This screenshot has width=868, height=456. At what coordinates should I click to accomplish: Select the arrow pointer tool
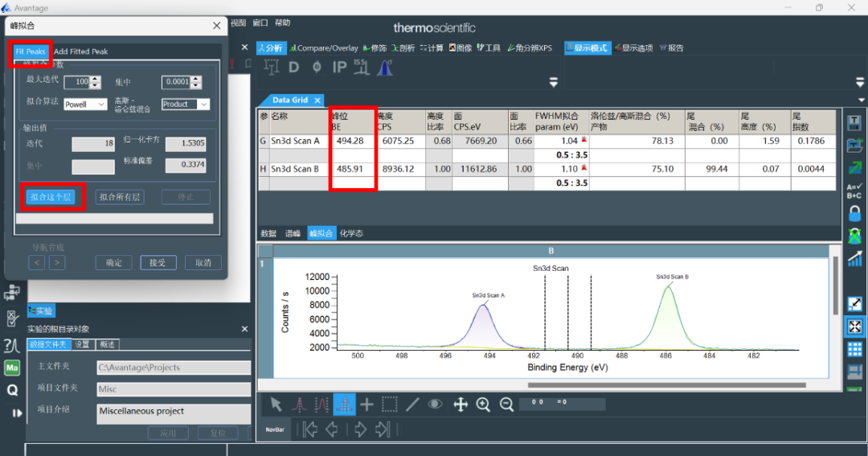276,405
